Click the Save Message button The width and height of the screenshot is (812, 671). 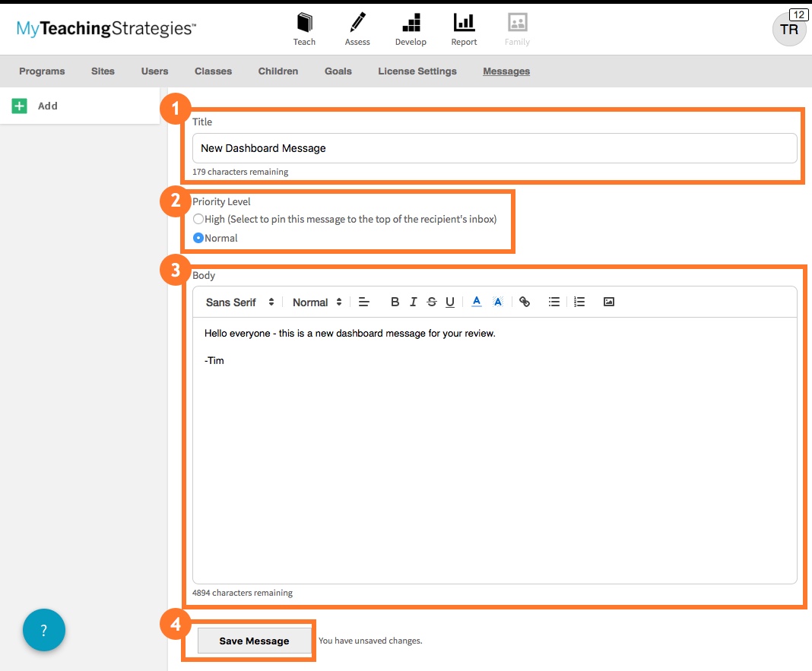(x=254, y=641)
